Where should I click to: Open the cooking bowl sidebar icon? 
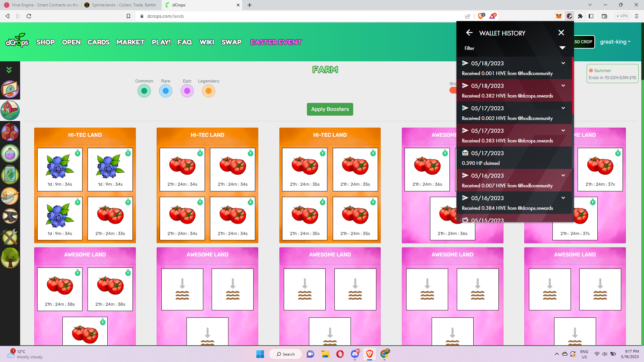click(10, 196)
